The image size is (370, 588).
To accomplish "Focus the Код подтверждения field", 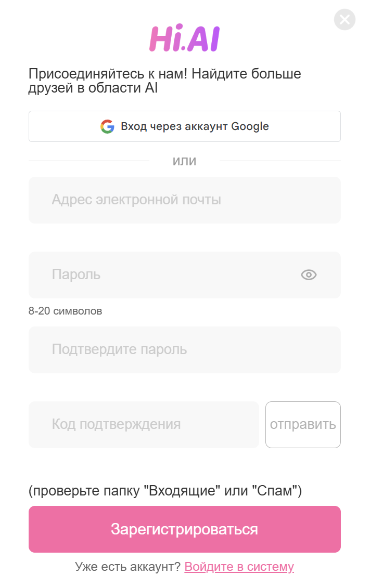I will [x=144, y=425].
